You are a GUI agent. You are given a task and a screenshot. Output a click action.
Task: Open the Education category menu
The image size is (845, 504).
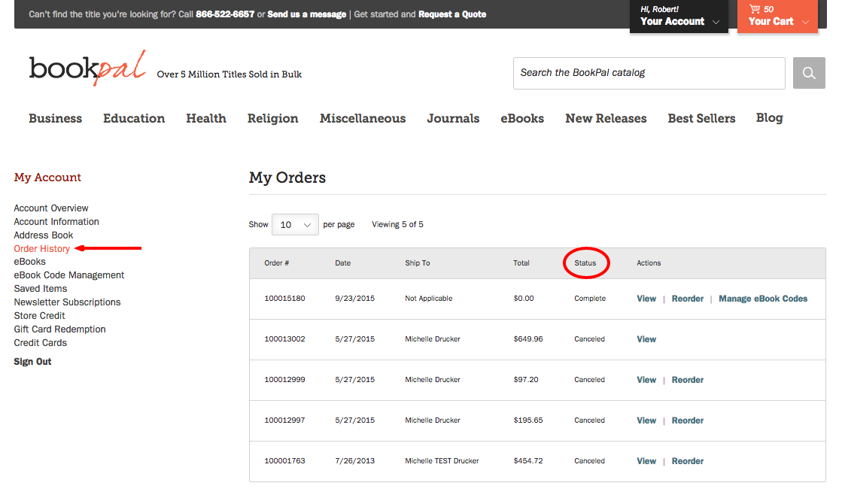coord(134,119)
